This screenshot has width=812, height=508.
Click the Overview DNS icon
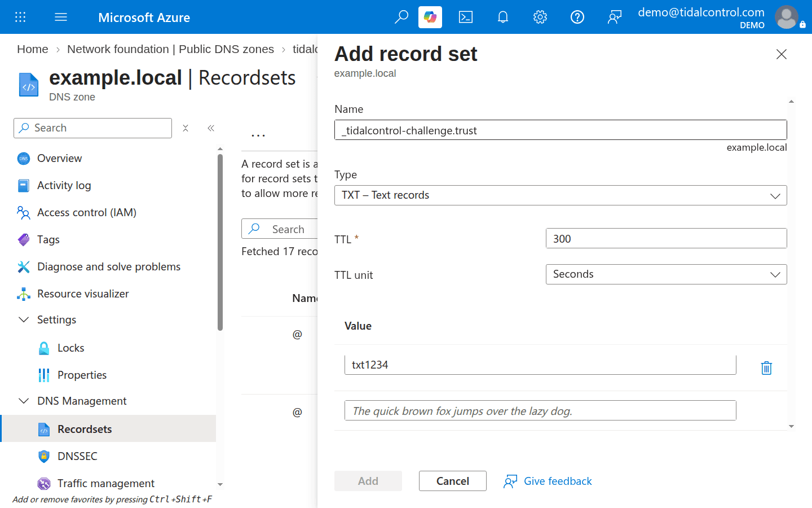click(x=24, y=159)
